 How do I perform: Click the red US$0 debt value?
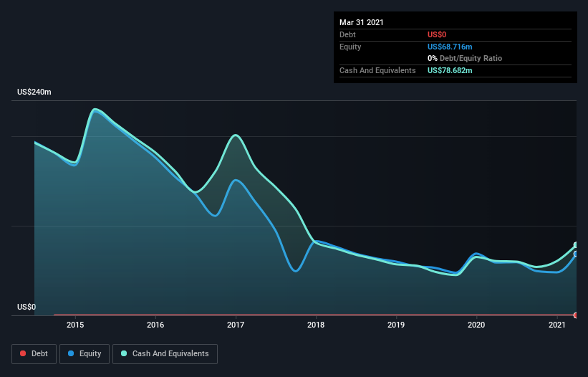pyautogui.click(x=437, y=34)
